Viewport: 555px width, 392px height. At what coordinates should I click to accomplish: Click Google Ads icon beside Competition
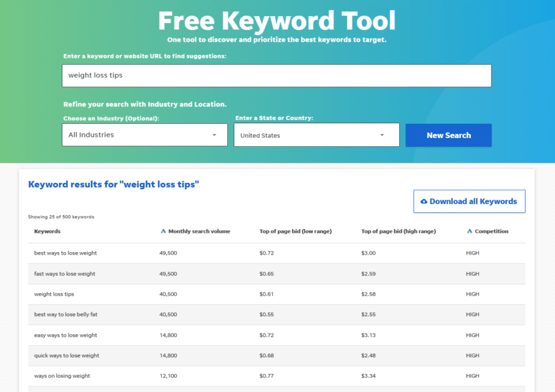[470, 231]
